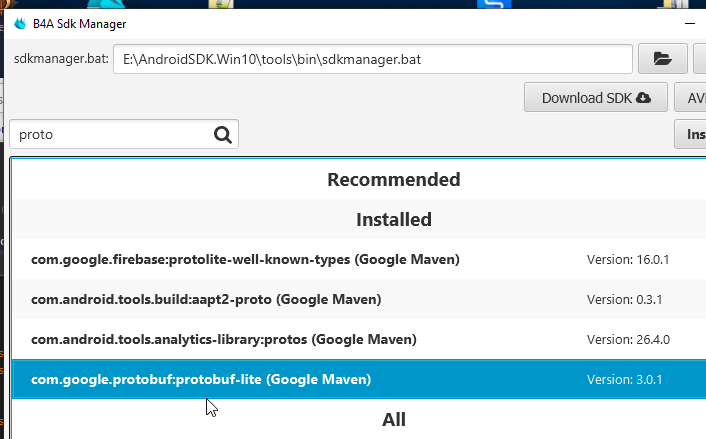Select the aapt2-proto package row

[x=206, y=299]
